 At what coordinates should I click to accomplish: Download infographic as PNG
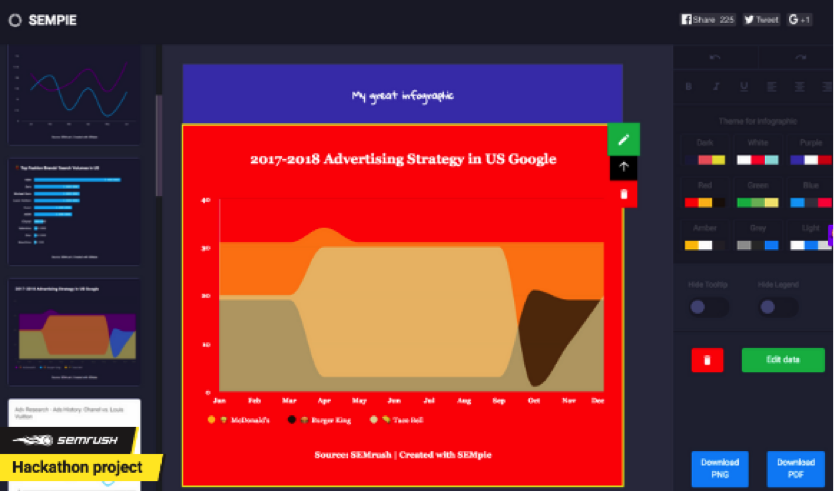point(720,469)
